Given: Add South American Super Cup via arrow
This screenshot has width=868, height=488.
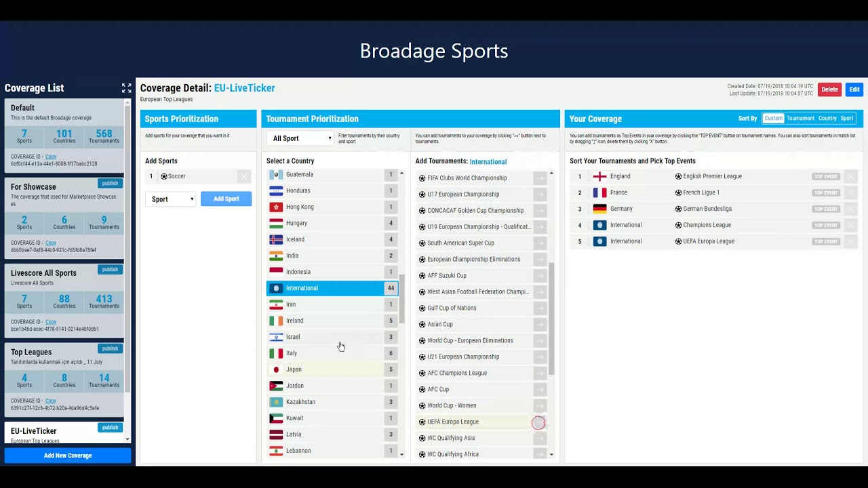Looking at the screenshot, I should (x=540, y=243).
